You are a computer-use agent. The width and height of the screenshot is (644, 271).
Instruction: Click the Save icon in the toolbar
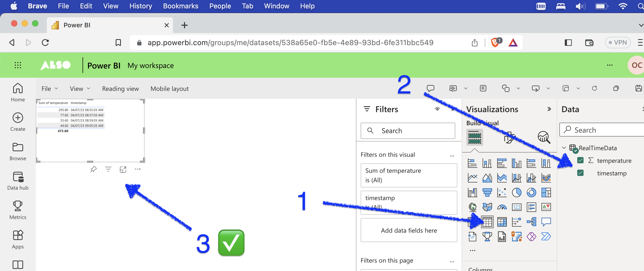638,88
